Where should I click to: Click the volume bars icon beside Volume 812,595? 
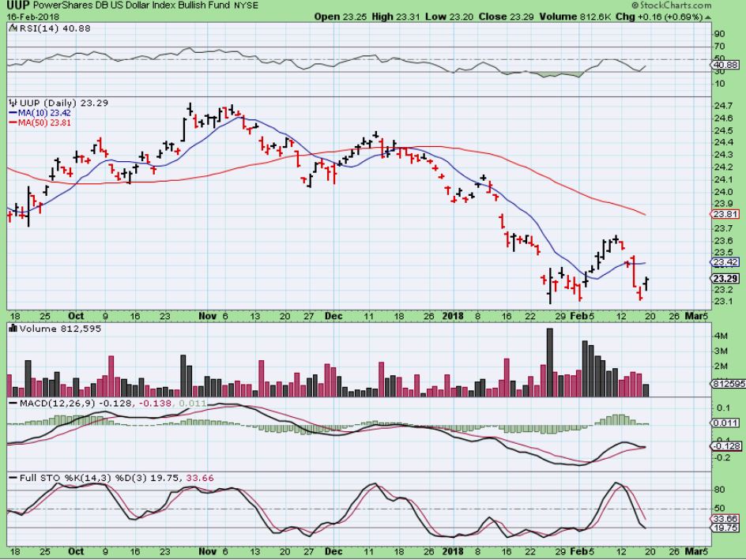point(13,328)
